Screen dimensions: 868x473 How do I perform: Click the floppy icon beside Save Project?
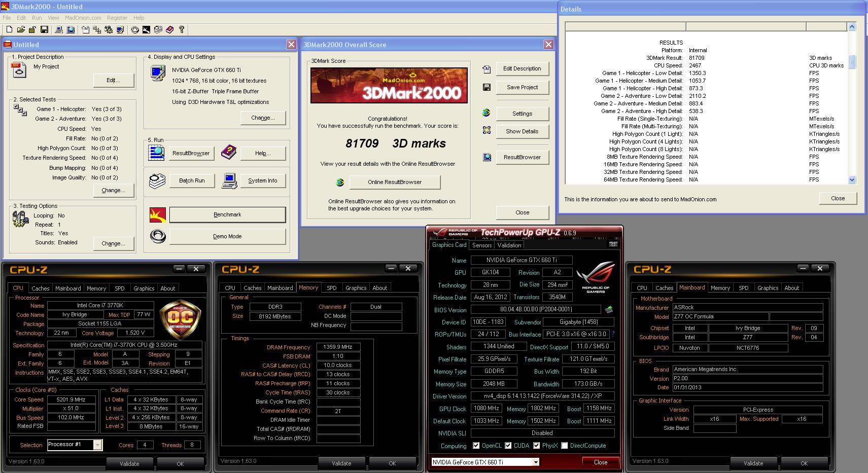point(487,87)
